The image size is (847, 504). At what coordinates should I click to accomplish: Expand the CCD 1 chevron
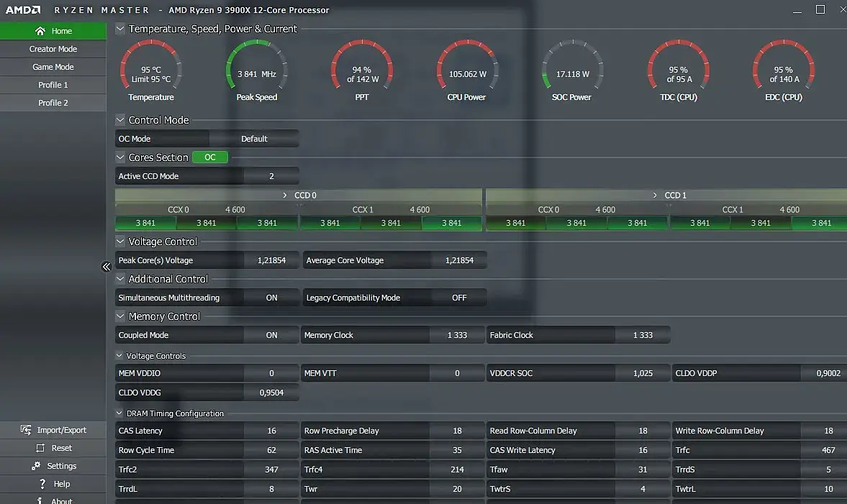[x=655, y=196]
